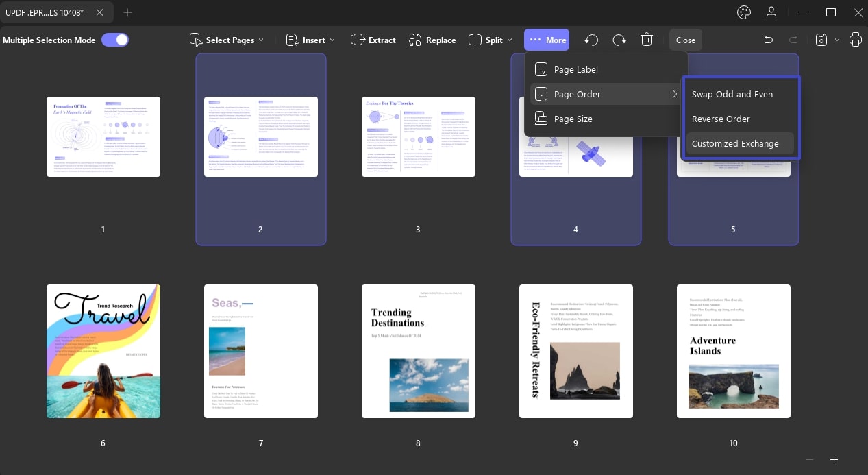Delete selected pages with trash icon
Image resolution: width=868 pixels, height=475 pixels.
647,40
